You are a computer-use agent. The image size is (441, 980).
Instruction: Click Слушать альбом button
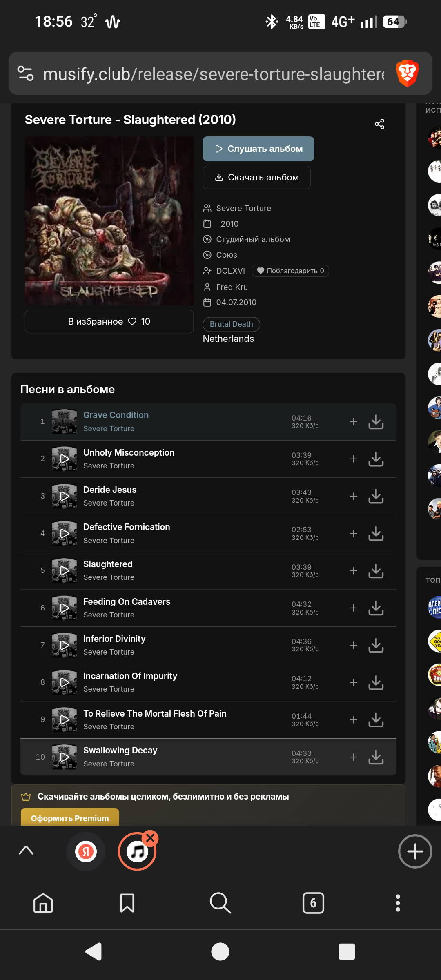tap(258, 149)
